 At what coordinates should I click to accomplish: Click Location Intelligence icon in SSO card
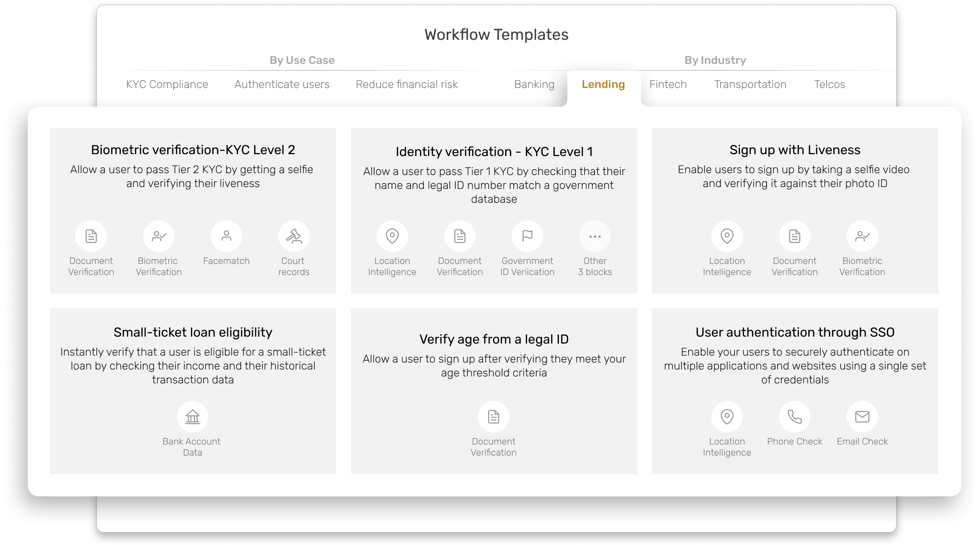point(727,417)
